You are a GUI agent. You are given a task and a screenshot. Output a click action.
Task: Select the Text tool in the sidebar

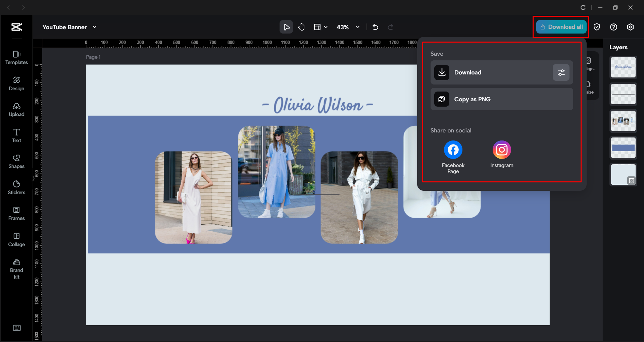(16, 135)
